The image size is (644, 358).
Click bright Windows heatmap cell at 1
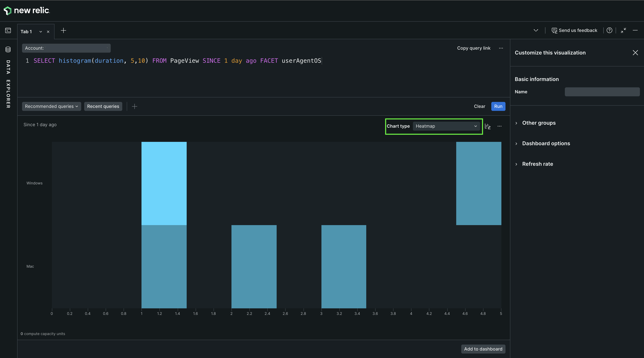(x=164, y=183)
